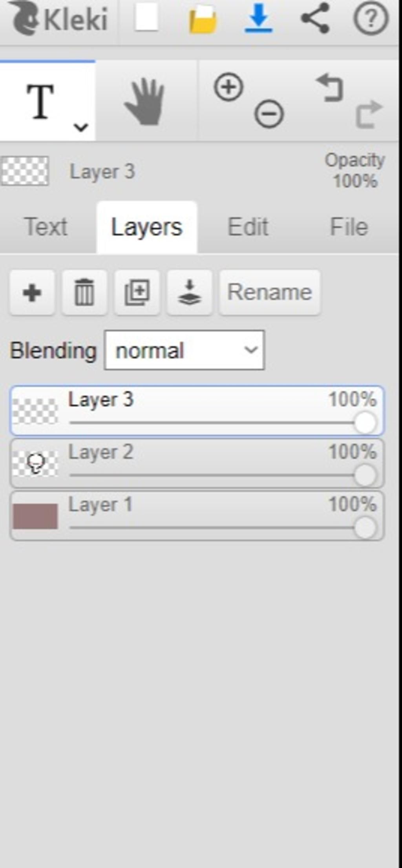Add a new layer
This screenshot has width=402, height=868.
(x=32, y=292)
